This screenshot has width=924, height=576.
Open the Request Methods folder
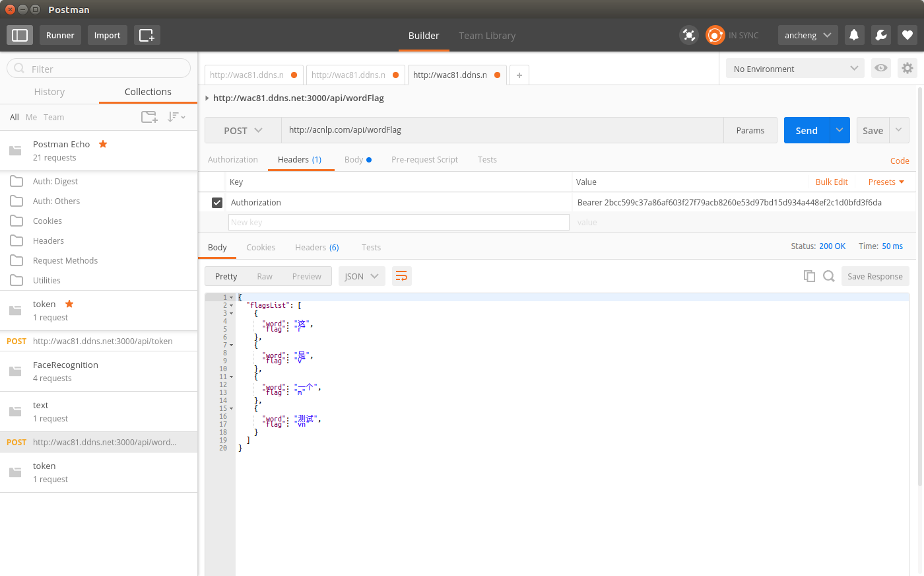click(x=65, y=260)
